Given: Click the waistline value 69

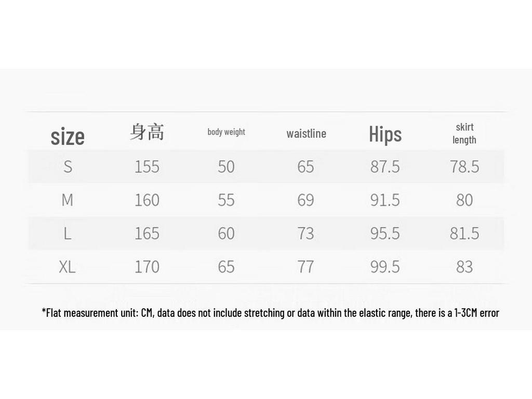Looking at the screenshot, I should [x=305, y=200].
